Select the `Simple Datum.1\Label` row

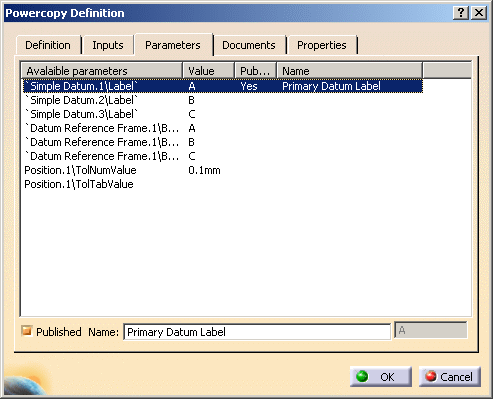tap(223, 86)
